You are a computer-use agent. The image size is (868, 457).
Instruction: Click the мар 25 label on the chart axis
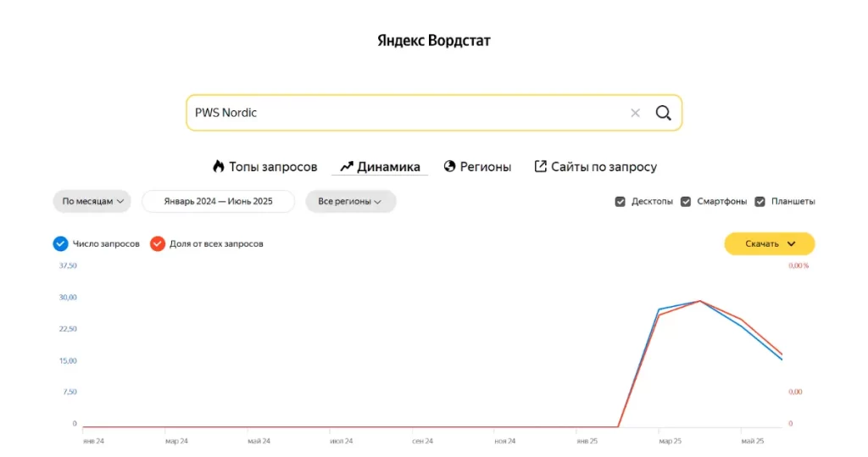tap(670, 441)
